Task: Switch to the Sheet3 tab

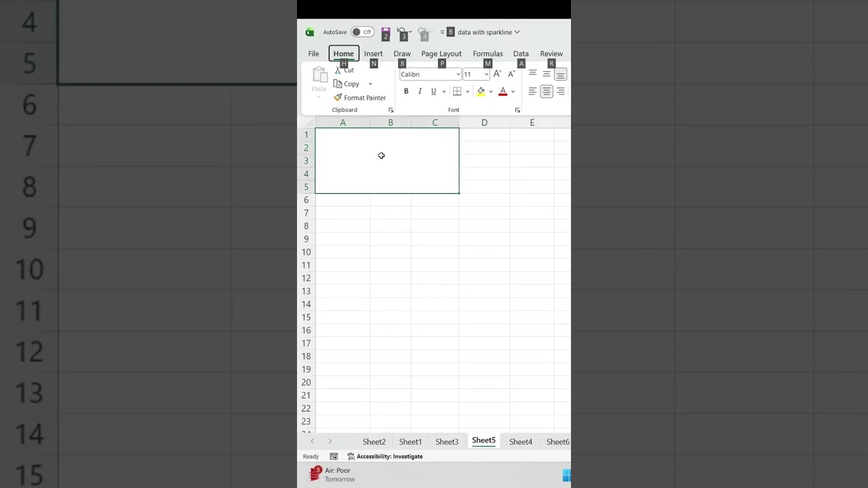Action: pos(447,442)
